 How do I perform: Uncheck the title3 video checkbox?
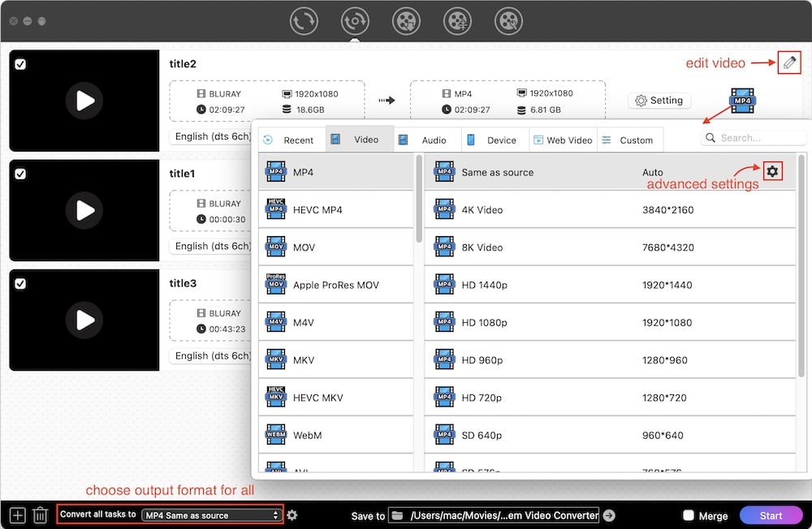point(21,284)
